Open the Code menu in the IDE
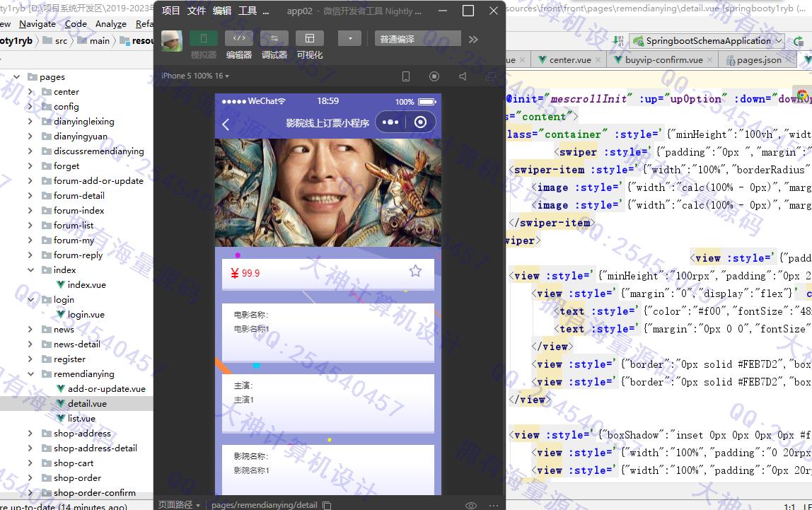The width and height of the screenshot is (812, 510). pyautogui.click(x=76, y=24)
